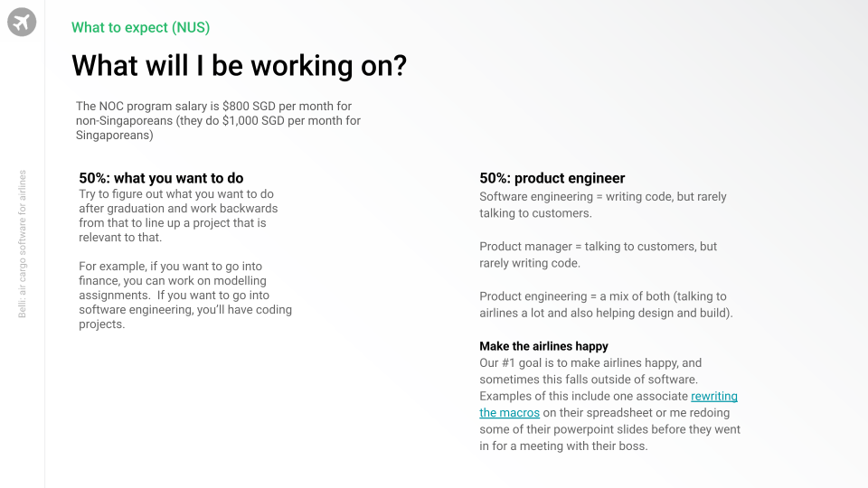868x488 pixels.
Task: Click the 'airlines a lot and also helping' line
Action: click(x=606, y=314)
